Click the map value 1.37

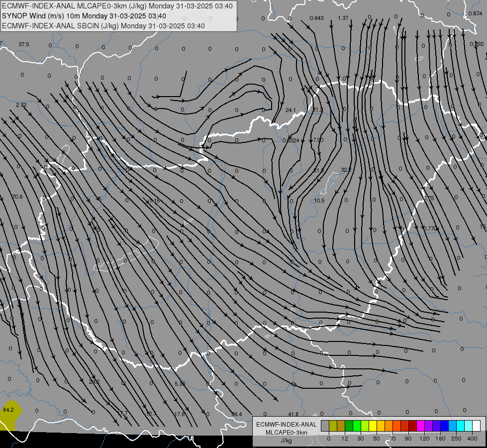click(343, 18)
